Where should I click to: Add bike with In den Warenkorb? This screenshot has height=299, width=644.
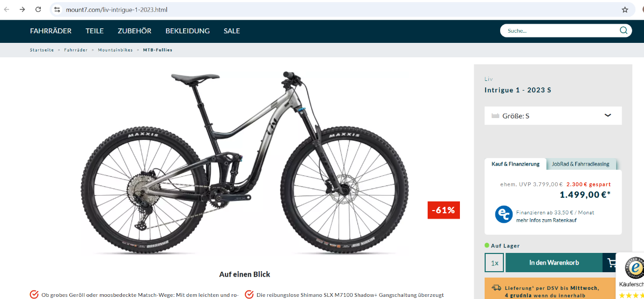pyautogui.click(x=554, y=263)
